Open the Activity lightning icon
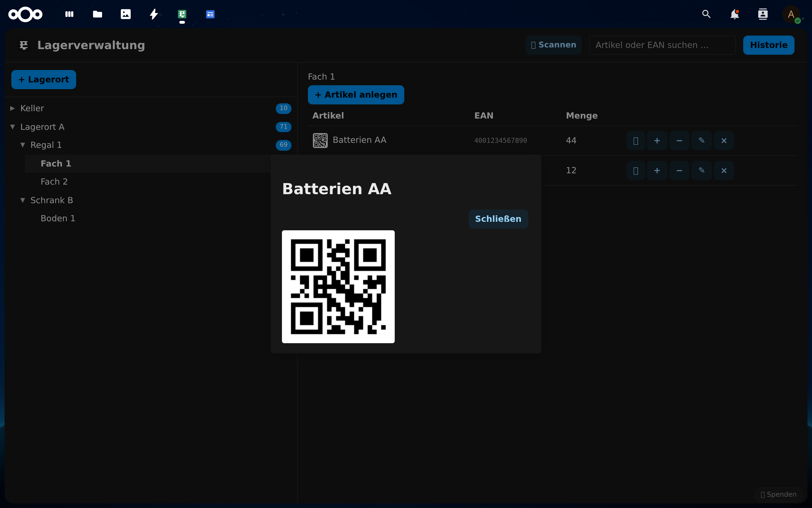The image size is (812, 508). point(154,14)
